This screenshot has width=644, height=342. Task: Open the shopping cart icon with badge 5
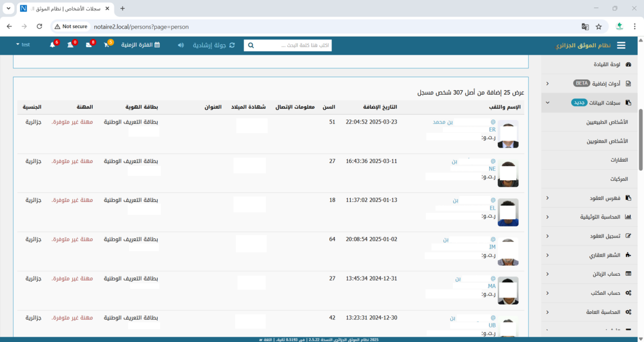pos(107,45)
